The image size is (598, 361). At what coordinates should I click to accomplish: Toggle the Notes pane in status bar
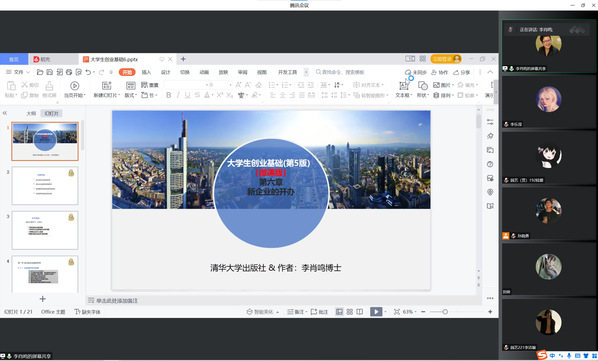tap(297, 312)
